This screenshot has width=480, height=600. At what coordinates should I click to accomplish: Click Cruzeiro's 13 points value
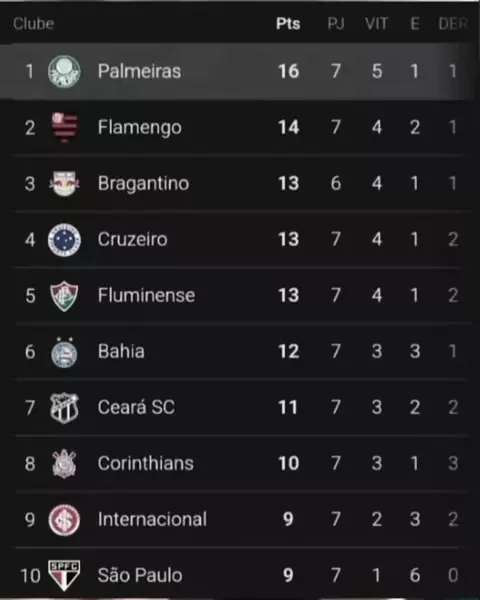tap(288, 240)
